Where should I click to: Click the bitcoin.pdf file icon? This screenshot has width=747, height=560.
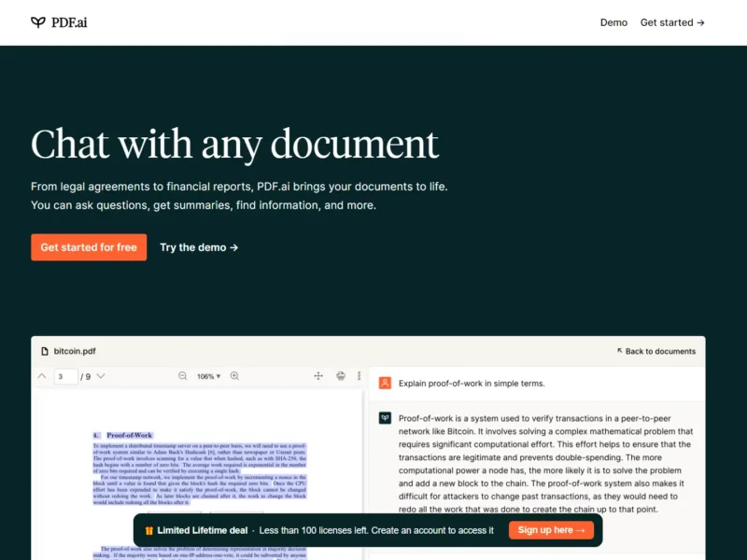(44, 352)
